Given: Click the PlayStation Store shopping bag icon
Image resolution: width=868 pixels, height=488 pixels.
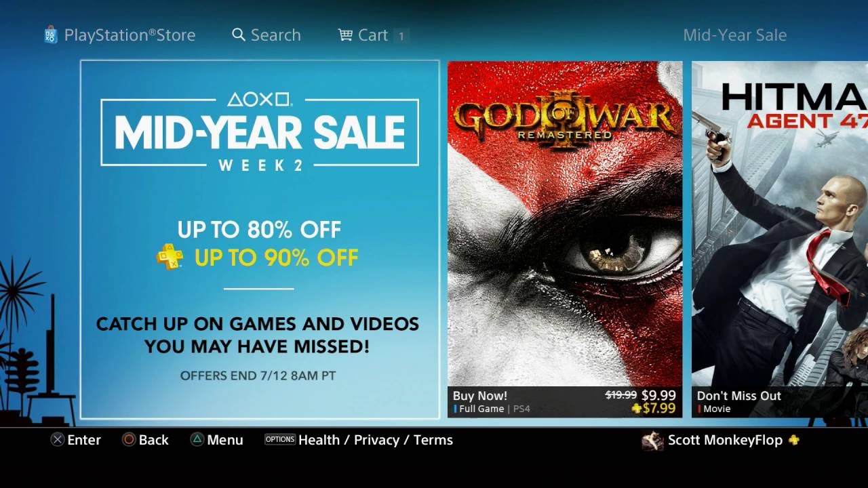Looking at the screenshot, I should (x=51, y=35).
